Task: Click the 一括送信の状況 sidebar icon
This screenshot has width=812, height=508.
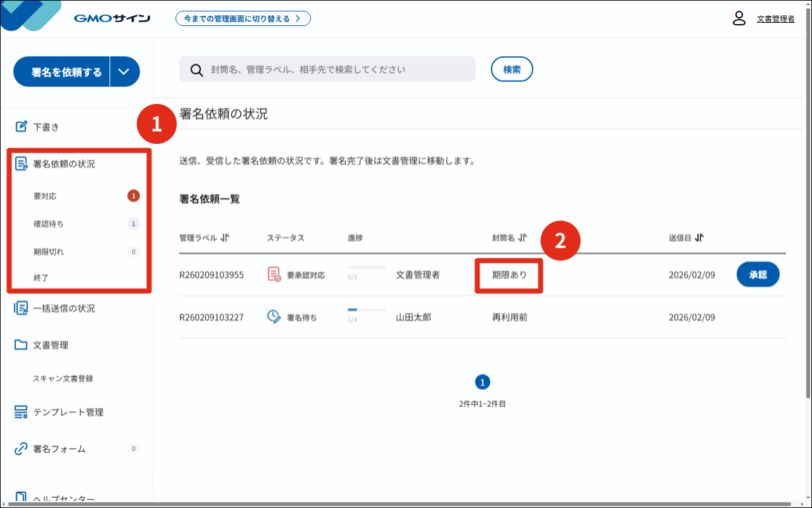Action: [21, 308]
